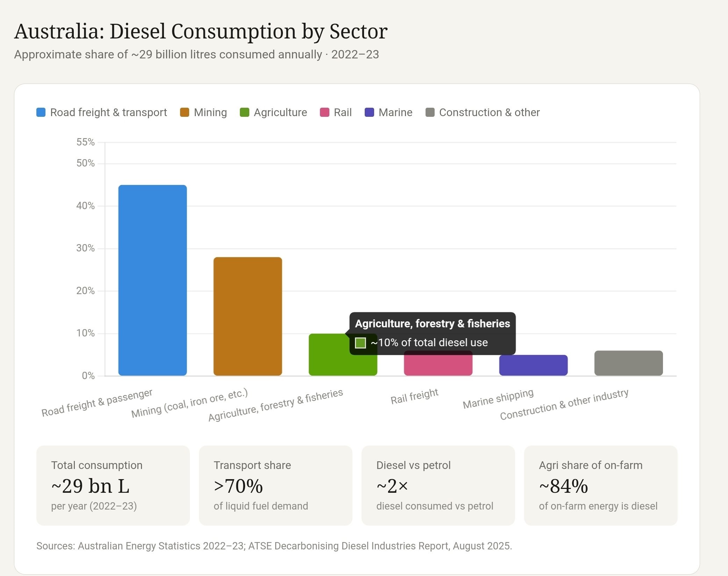
Task: Click the blue Road freight bar
Action: (x=152, y=280)
